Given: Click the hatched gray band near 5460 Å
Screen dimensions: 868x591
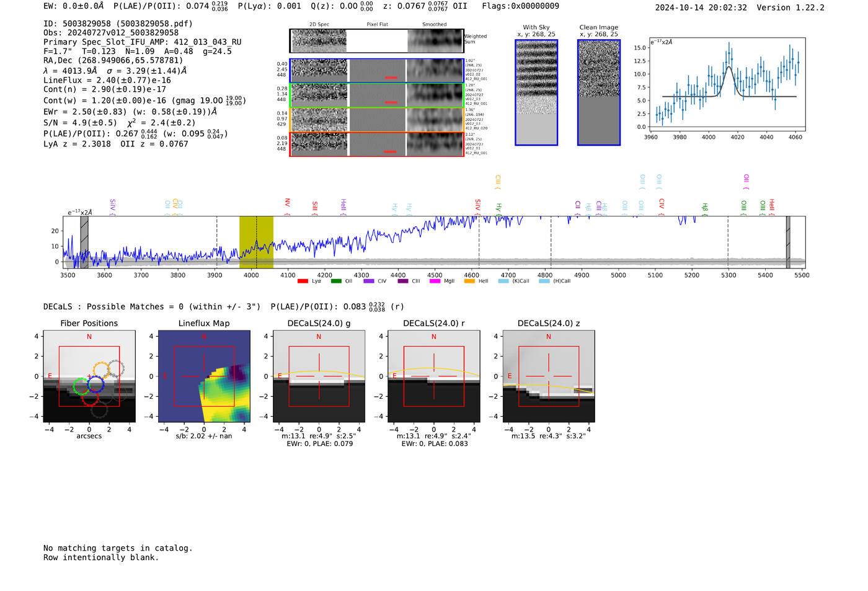Looking at the screenshot, I should pyautogui.click(x=788, y=242).
